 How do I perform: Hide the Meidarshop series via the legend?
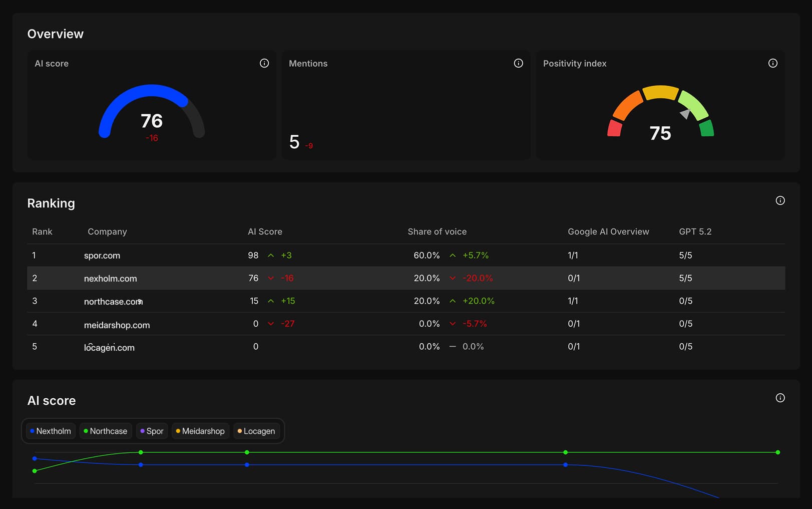(200, 431)
